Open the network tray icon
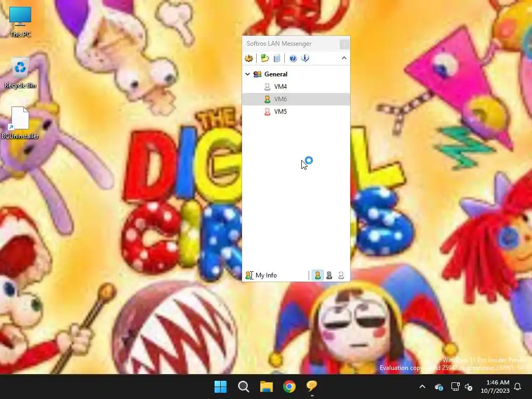The width and height of the screenshot is (532, 399). (x=455, y=387)
